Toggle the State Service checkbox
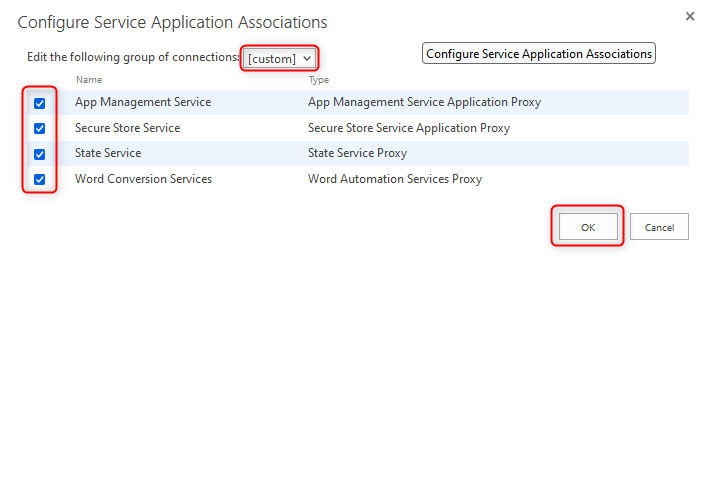This screenshot has width=707, height=504. (x=40, y=154)
